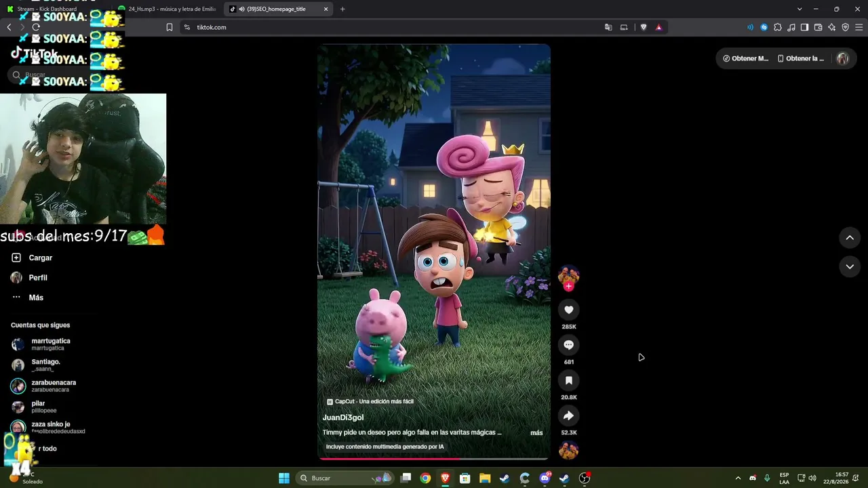Image resolution: width=868 pixels, height=488 pixels.
Task: Switch to the 24_Hs.mp3 tab
Action: tap(167, 9)
